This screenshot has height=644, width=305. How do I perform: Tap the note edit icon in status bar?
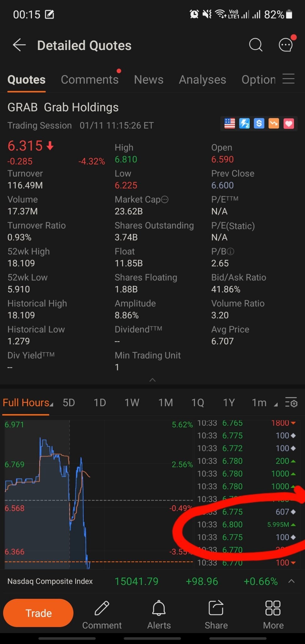click(50, 14)
